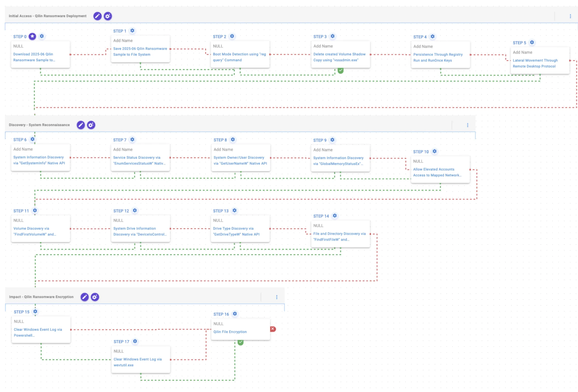Viewport: 578px width, 392px height.
Task: Open the gear settings for STEP 10
Action: pos(434,152)
